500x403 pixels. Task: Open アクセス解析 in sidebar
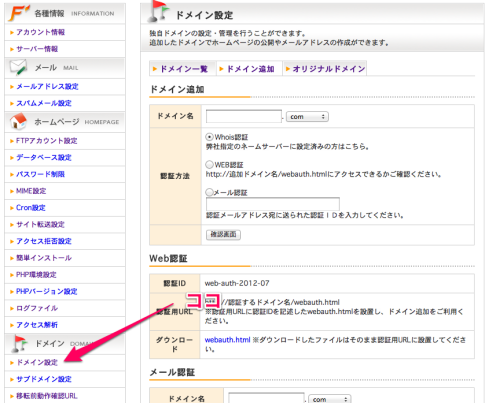tap(37, 325)
